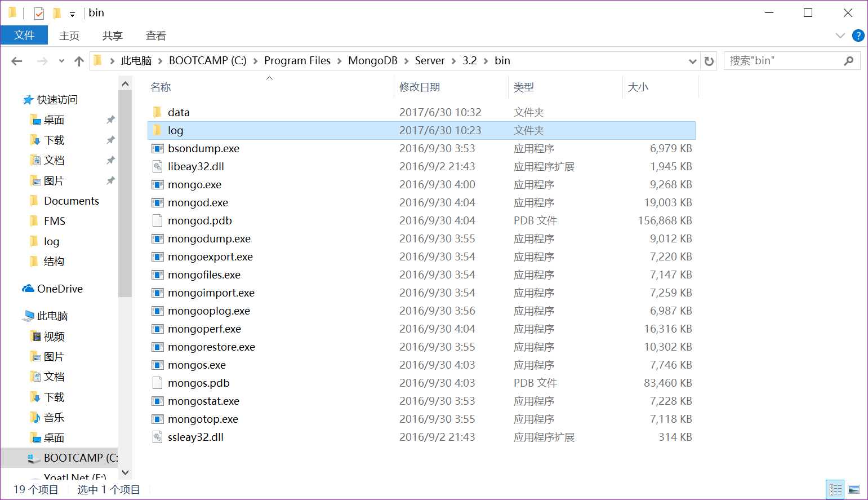The height and width of the screenshot is (500, 868).
Task: Select 视频 under 此电脑
Action: click(54, 337)
